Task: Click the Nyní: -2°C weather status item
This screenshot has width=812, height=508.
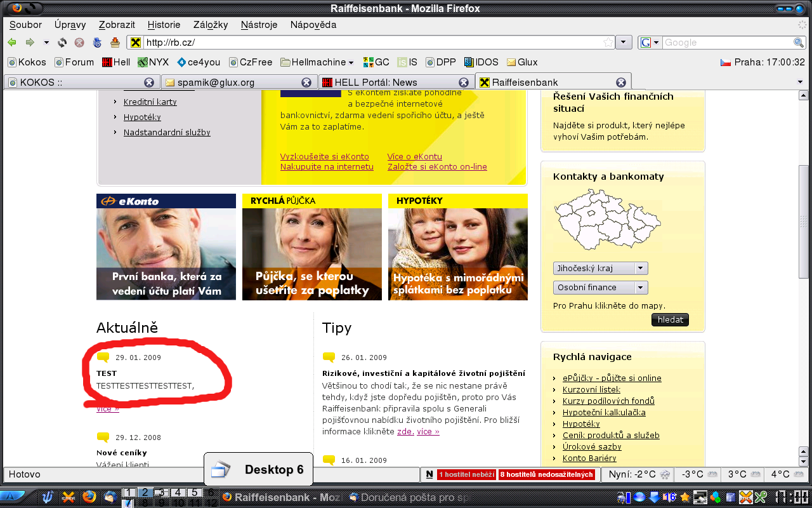Action: pyautogui.click(x=639, y=474)
